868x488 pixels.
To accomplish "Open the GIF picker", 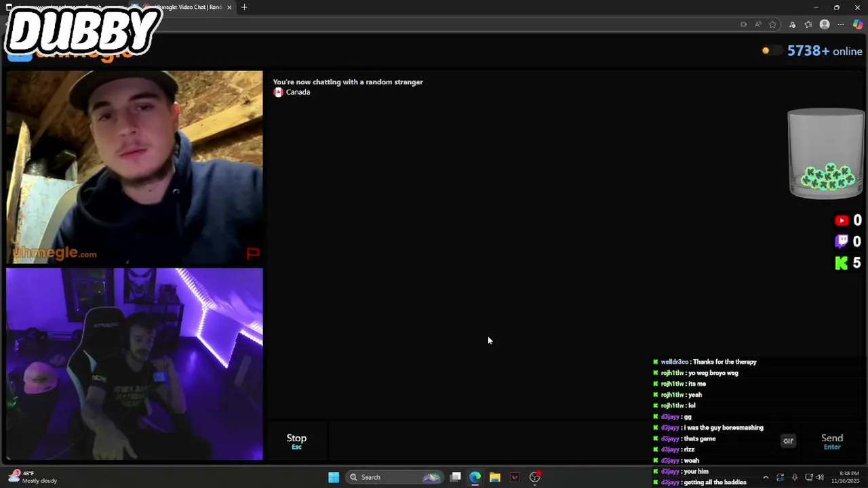I will [788, 441].
